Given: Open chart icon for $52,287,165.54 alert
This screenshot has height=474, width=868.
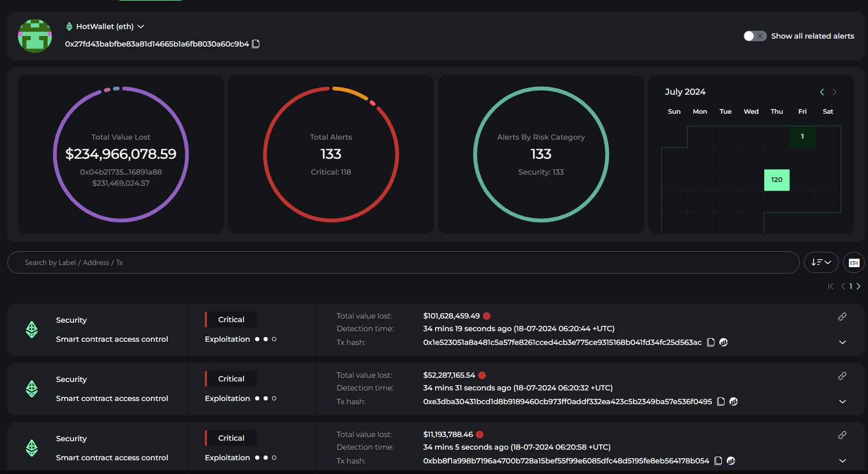Looking at the screenshot, I should (x=734, y=402).
